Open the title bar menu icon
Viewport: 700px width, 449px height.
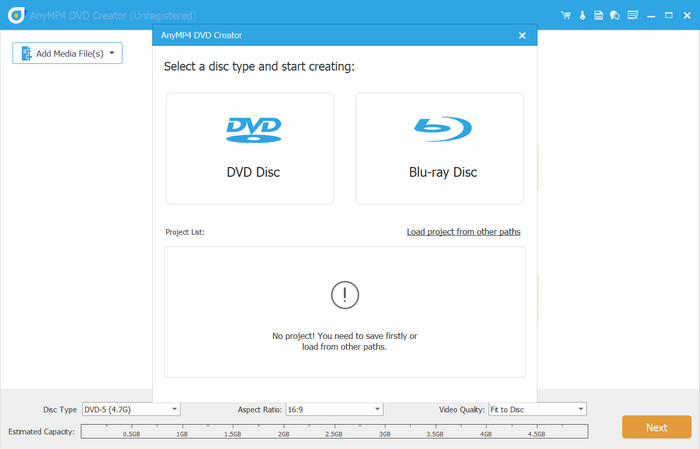[x=633, y=15]
